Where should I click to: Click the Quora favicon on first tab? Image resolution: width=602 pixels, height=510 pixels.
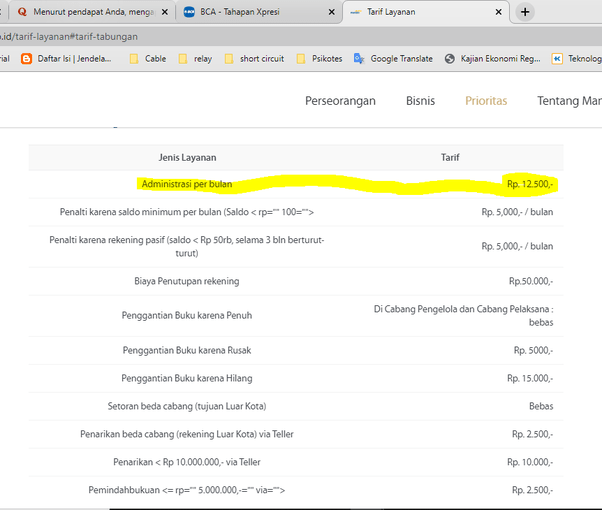pos(22,12)
